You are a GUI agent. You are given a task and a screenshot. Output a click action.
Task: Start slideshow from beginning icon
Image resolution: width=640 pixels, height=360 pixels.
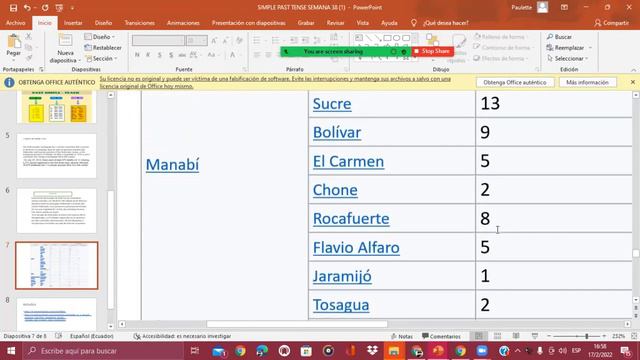point(59,8)
